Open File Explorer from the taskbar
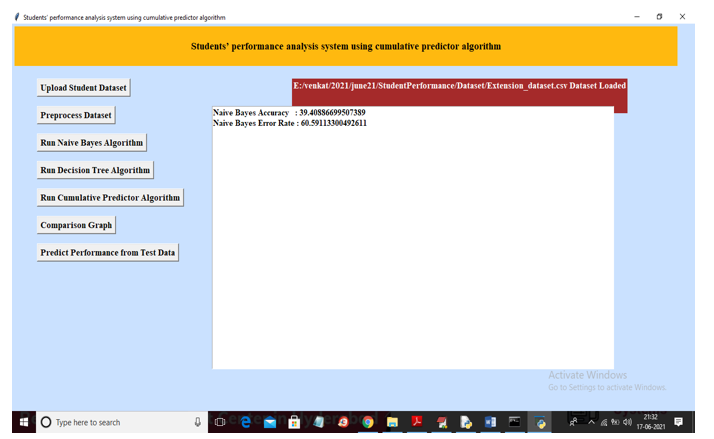The height and width of the screenshot is (439, 714). tap(392, 423)
